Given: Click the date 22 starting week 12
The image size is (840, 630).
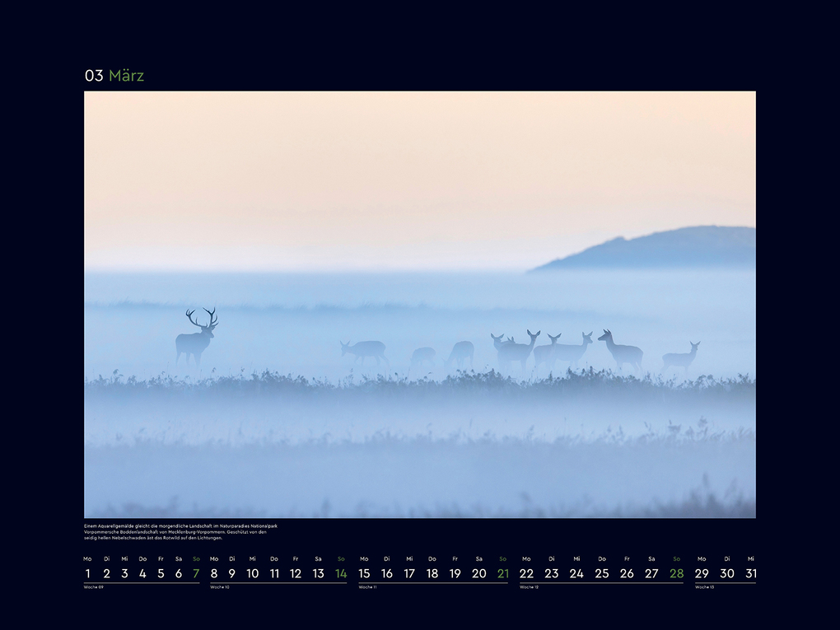Looking at the screenshot, I should pyautogui.click(x=528, y=573).
